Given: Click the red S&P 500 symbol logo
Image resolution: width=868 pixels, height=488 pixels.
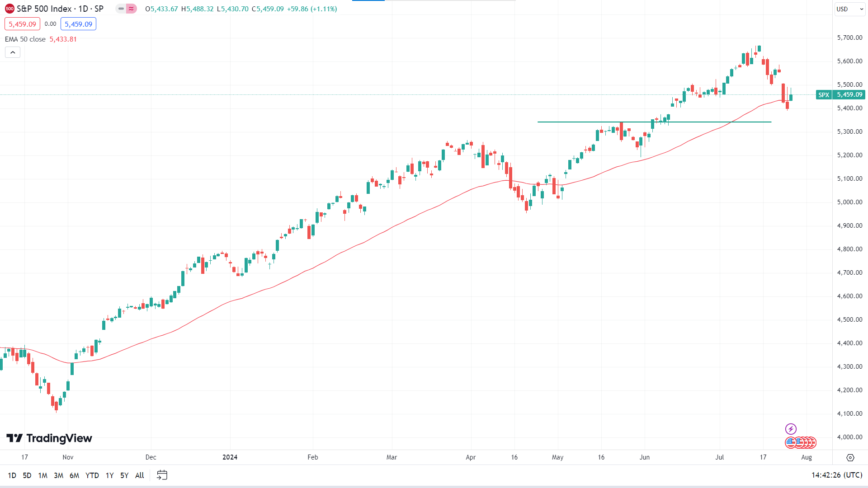Looking at the screenshot, I should [x=9, y=9].
